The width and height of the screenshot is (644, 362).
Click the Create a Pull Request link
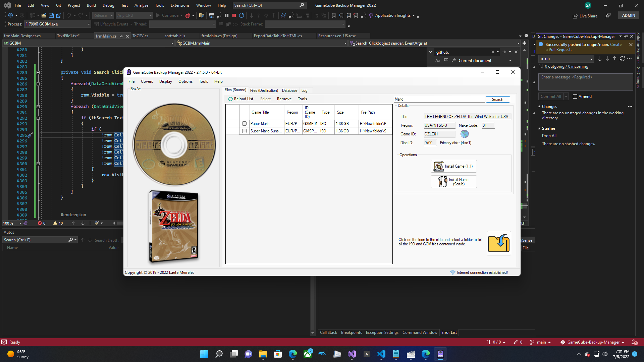click(584, 47)
